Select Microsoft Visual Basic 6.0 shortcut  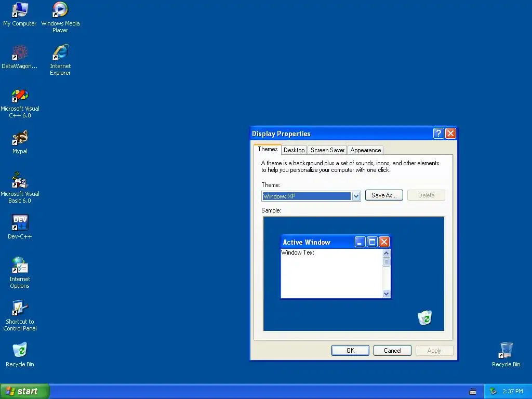point(20,188)
